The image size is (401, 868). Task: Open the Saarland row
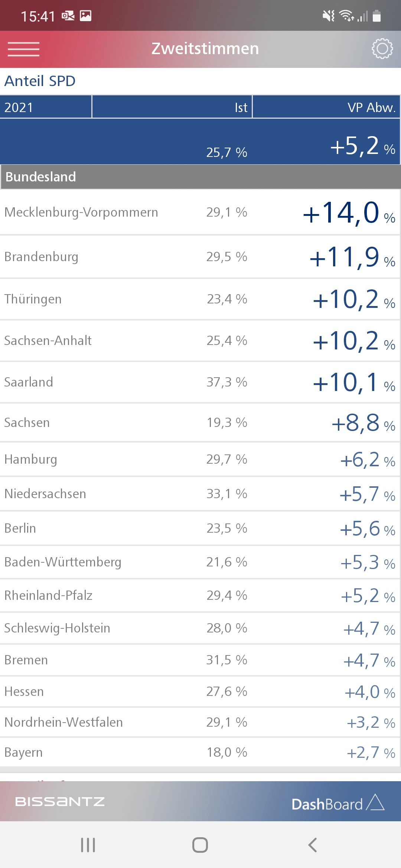(x=200, y=382)
